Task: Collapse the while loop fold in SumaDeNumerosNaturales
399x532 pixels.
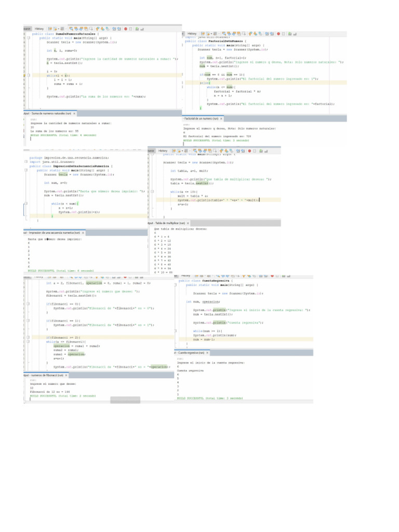Action: [29, 75]
